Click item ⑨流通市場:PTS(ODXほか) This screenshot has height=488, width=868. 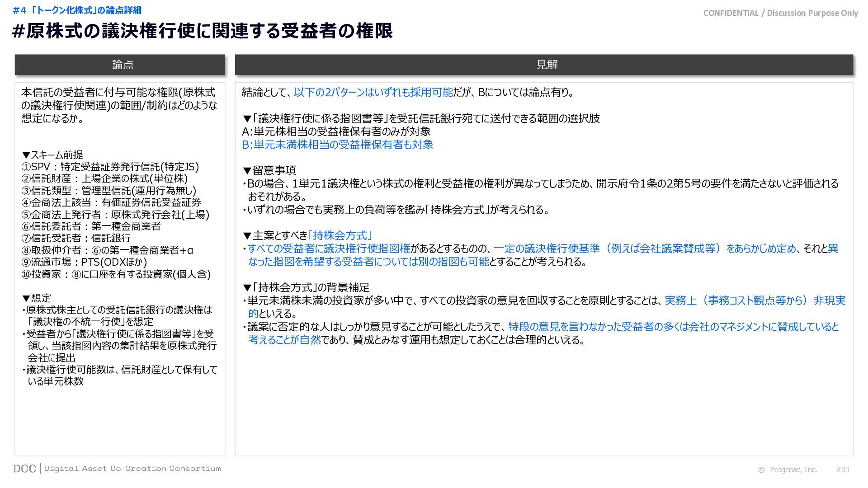tap(84, 262)
